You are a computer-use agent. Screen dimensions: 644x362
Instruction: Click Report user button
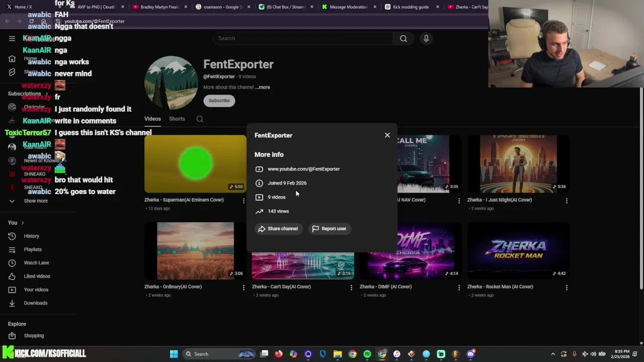pyautogui.click(x=330, y=229)
